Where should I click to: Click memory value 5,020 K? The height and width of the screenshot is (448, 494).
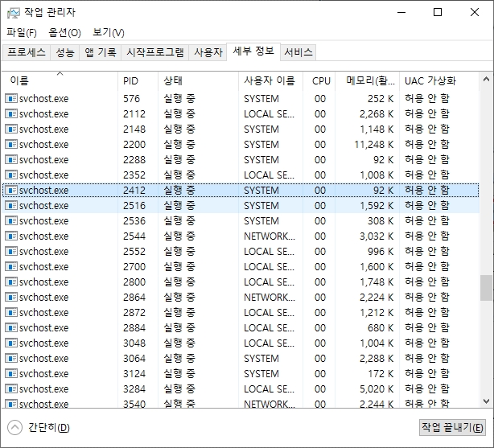click(377, 388)
